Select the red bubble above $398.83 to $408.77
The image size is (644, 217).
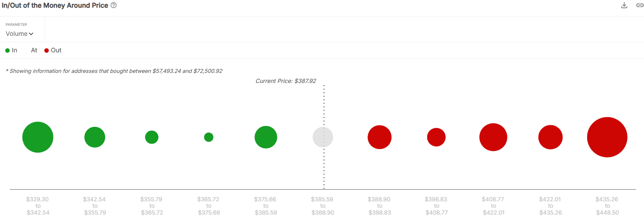[x=436, y=137]
